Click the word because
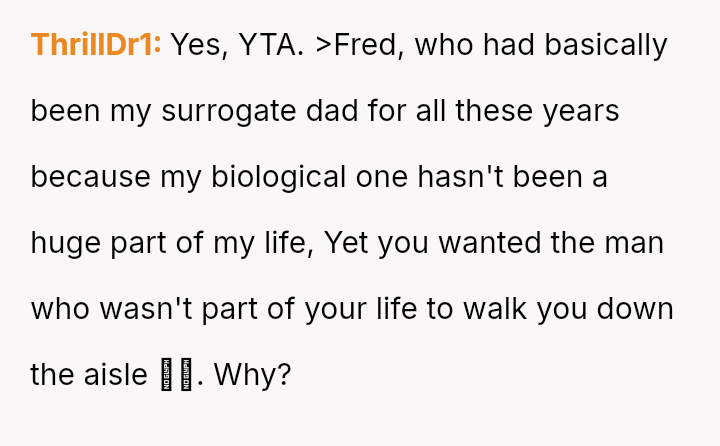The width and height of the screenshot is (720, 446). [91, 178]
